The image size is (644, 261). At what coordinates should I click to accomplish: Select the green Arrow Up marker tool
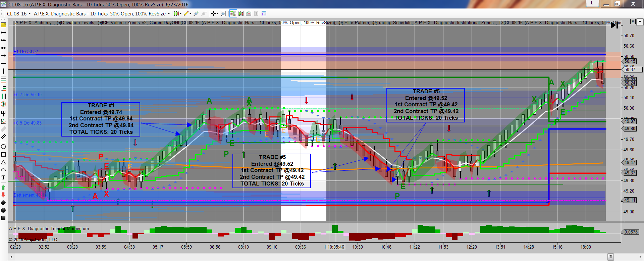[3, 187]
